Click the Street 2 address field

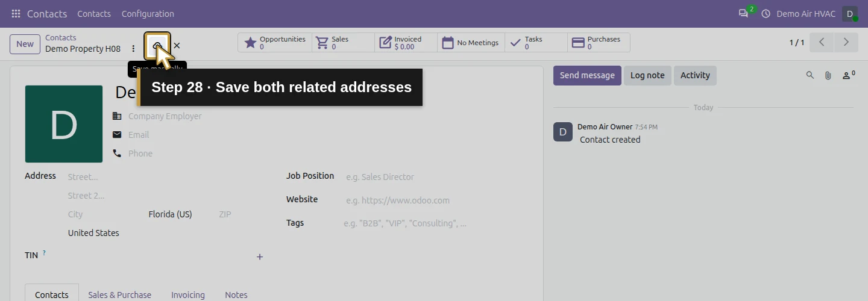point(166,196)
